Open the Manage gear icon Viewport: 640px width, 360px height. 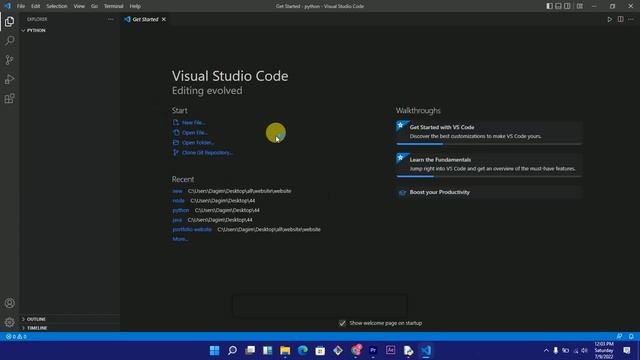[x=9, y=322]
